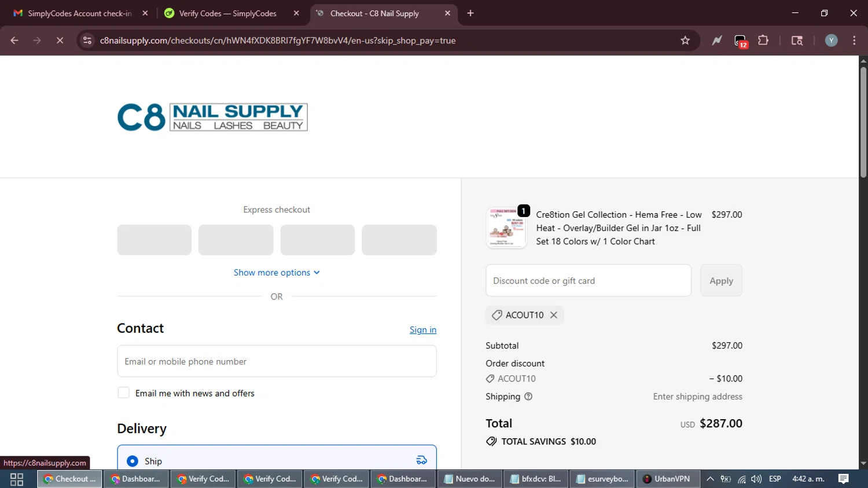Image resolution: width=868 pixels, height=488 pixels.
Task: Click the C8 Nail Supply logo
Action: pyautogui.click(x=212, y=117)
